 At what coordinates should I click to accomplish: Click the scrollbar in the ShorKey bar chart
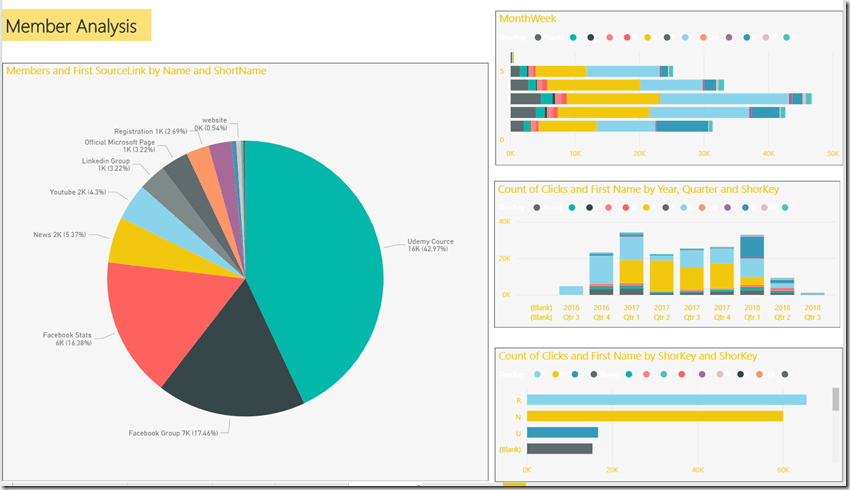(834, 400)
